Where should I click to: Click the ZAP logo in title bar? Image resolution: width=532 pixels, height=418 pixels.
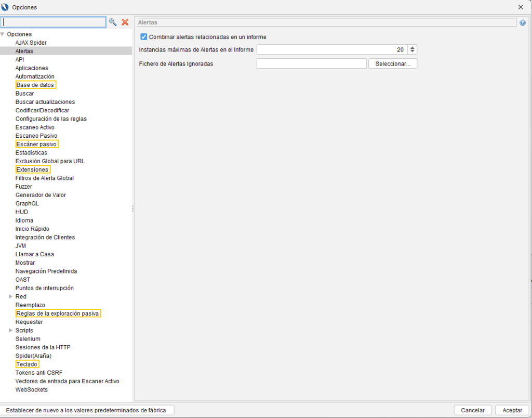coord(6,7)
